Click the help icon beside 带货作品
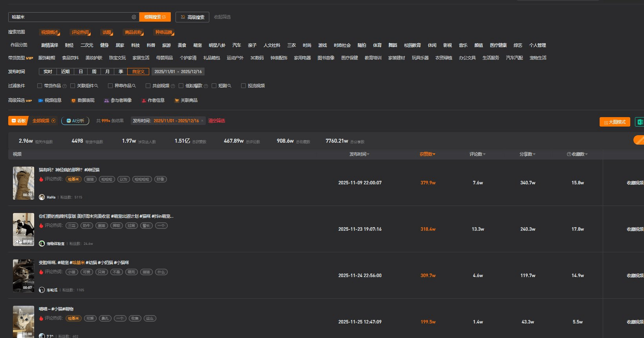The width and height of the screenshot is (644, 338). 64,86
